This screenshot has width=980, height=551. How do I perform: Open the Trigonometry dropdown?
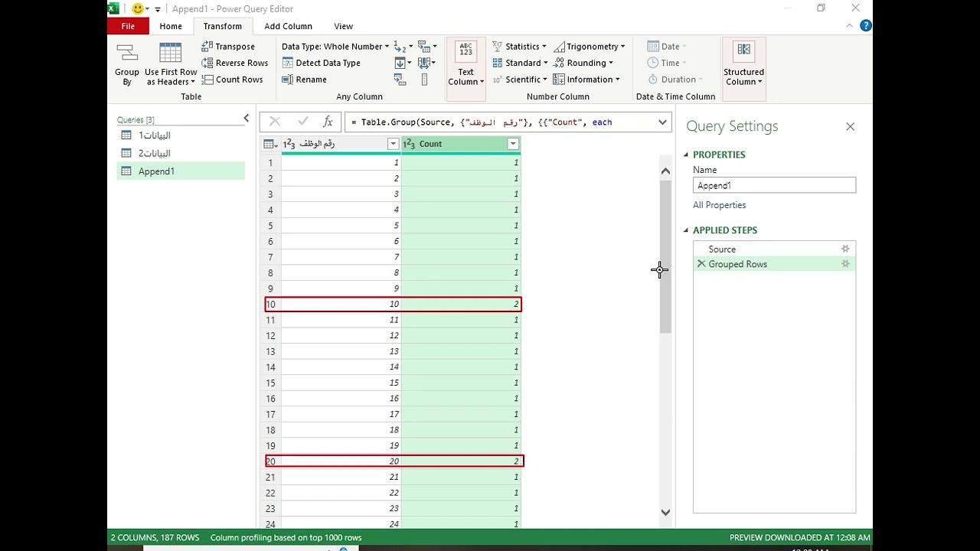tap(590, 47)
